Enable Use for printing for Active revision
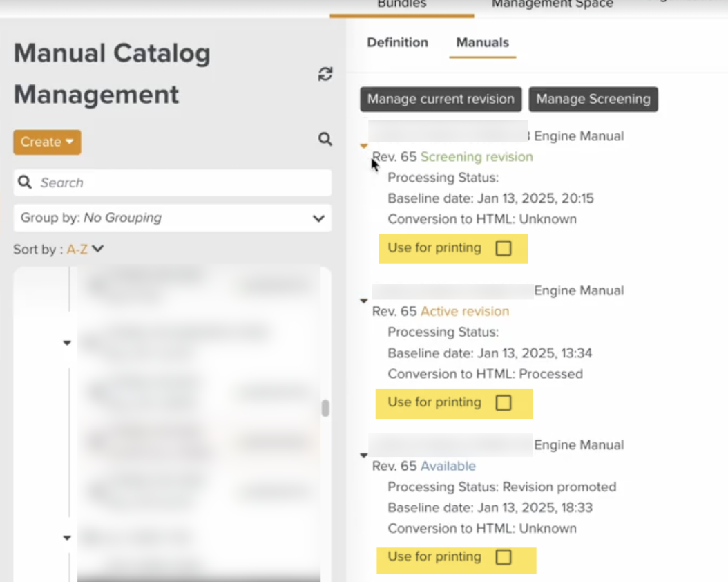The width and height of the screenshot is (728, 582). pyautogui.click(x=504, y=403)
